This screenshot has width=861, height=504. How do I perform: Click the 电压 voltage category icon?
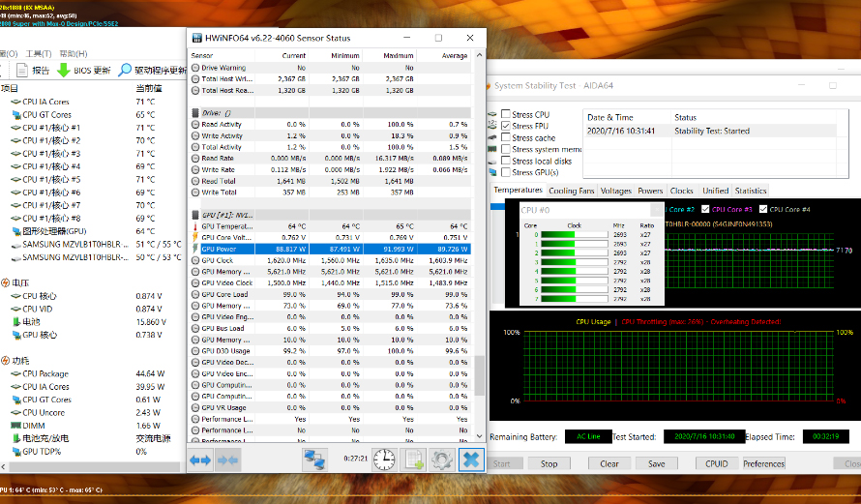[6, 282]
